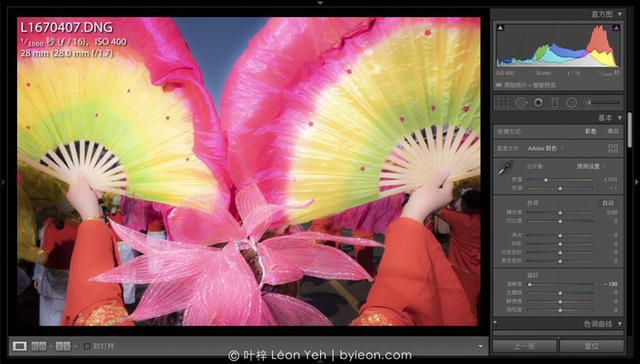The image size is (640, 364).
Task: Click the 曝光度 exposure slider
Action: [x=560, y=212]
